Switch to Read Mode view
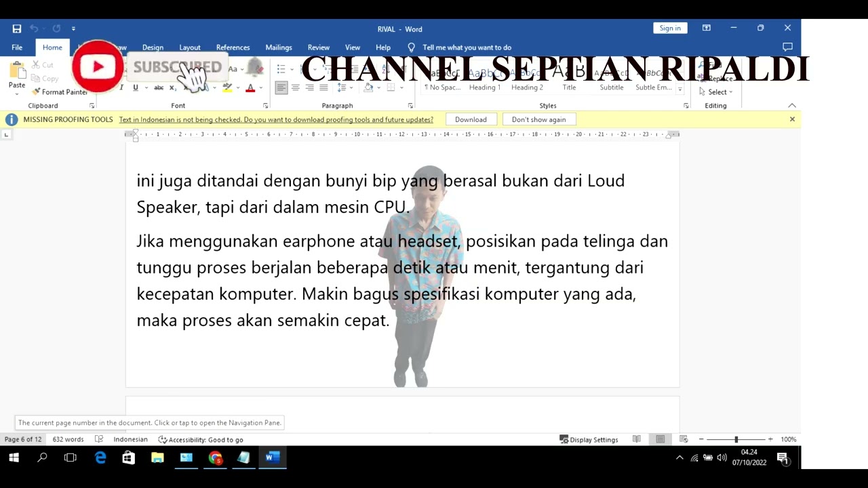868x488 pixels. coord(637,439)
